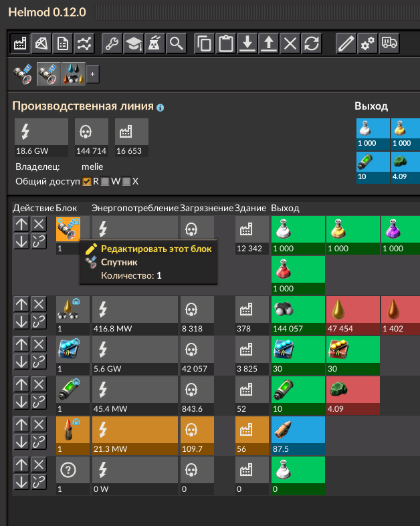
Task: Move the 0 W block down
Action: [x=21, y=482]
